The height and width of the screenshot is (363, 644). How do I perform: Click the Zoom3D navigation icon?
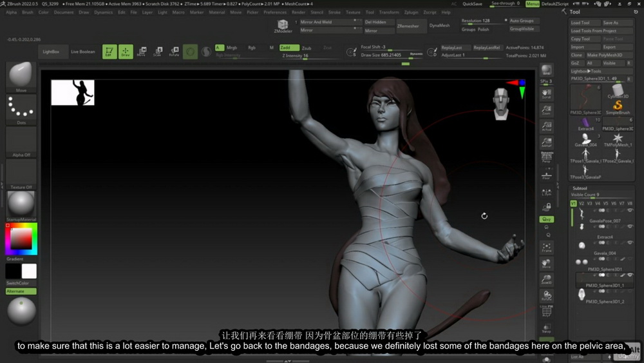click(x=546, y=280)
